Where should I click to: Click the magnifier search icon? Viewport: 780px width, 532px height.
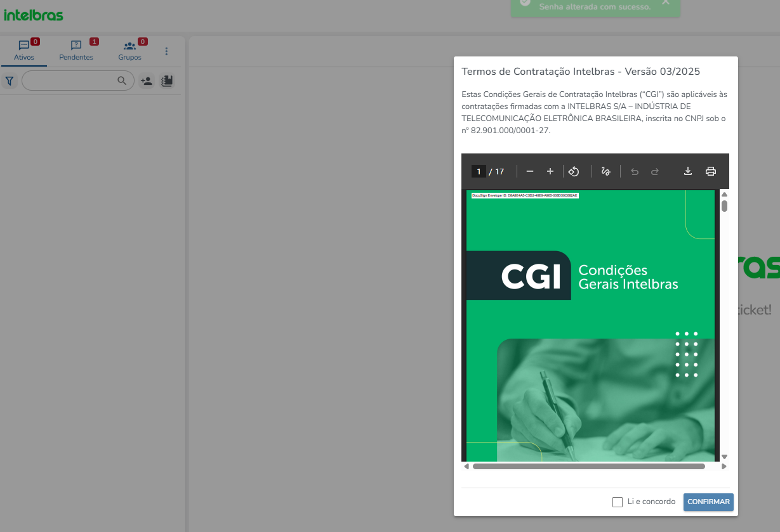pos(122,81)
